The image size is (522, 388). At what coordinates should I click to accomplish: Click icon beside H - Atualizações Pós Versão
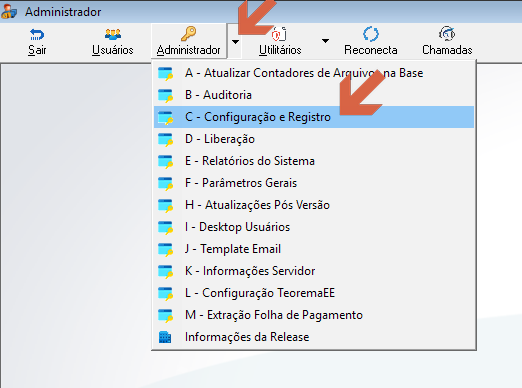[166, 205]
